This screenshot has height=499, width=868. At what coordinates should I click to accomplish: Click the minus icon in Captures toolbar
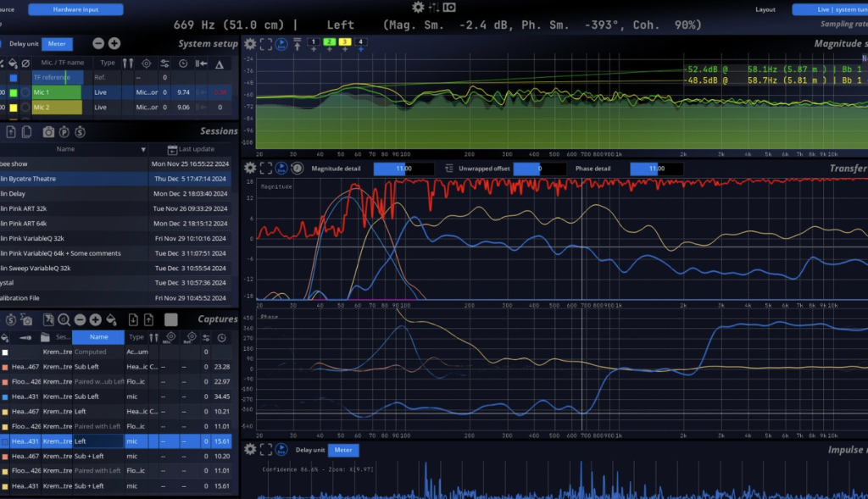[x=80, y=319]
